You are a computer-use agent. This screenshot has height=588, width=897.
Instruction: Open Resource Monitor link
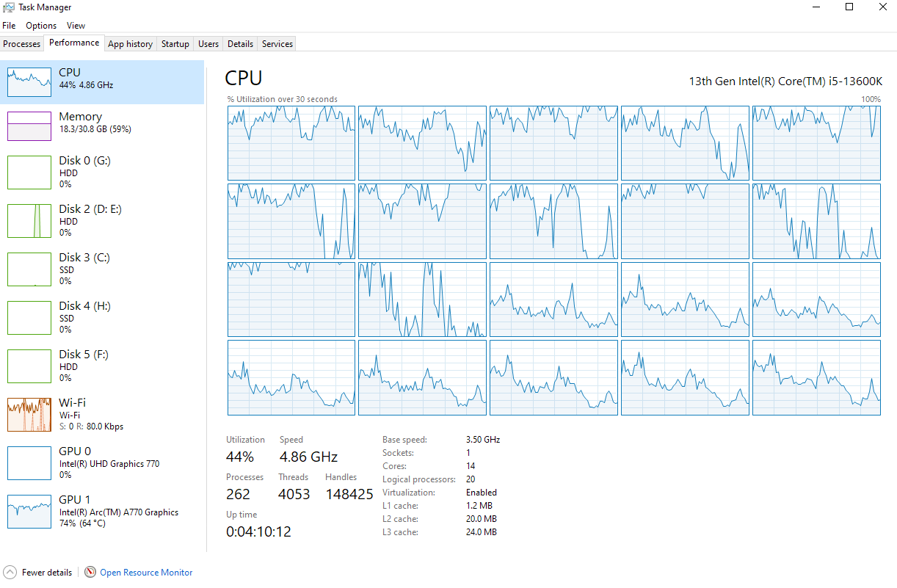point(146,573)
